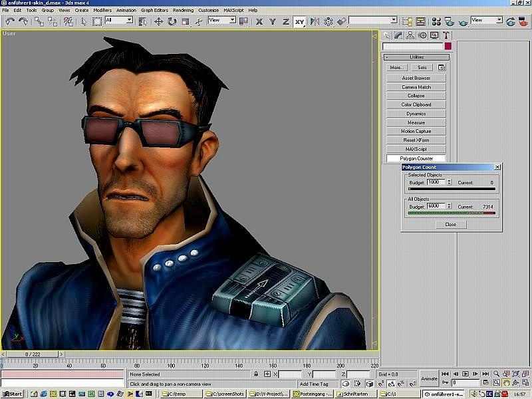Toggle the XY plane constraint
The image size is (532, 399).
tap(299, 21)
